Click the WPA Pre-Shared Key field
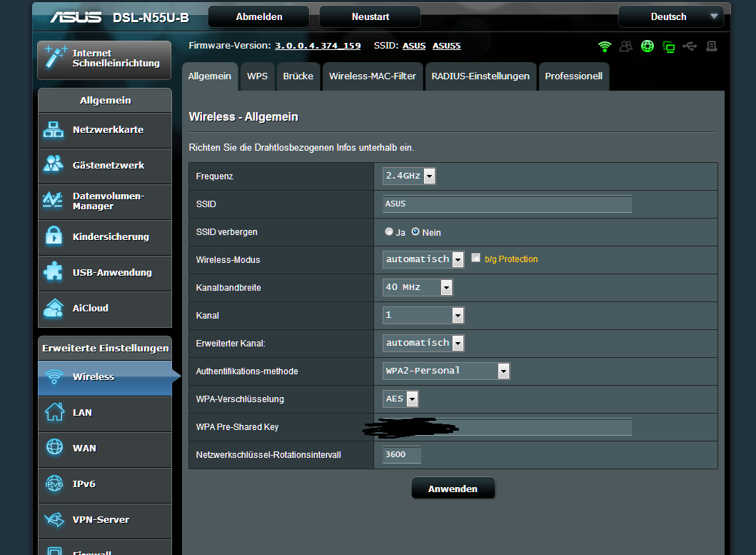 508,426
